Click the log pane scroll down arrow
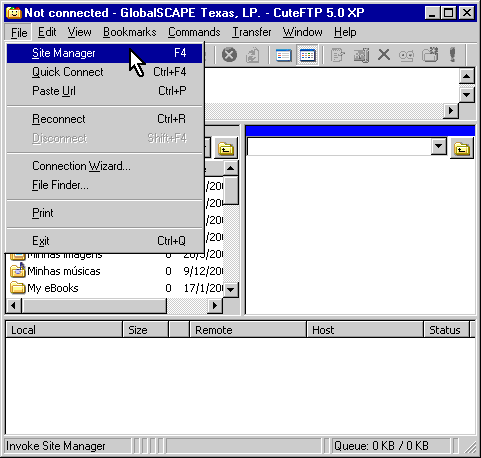Image resolution: width=481 pixels, height=458 pixels. (x=467, y=95)
